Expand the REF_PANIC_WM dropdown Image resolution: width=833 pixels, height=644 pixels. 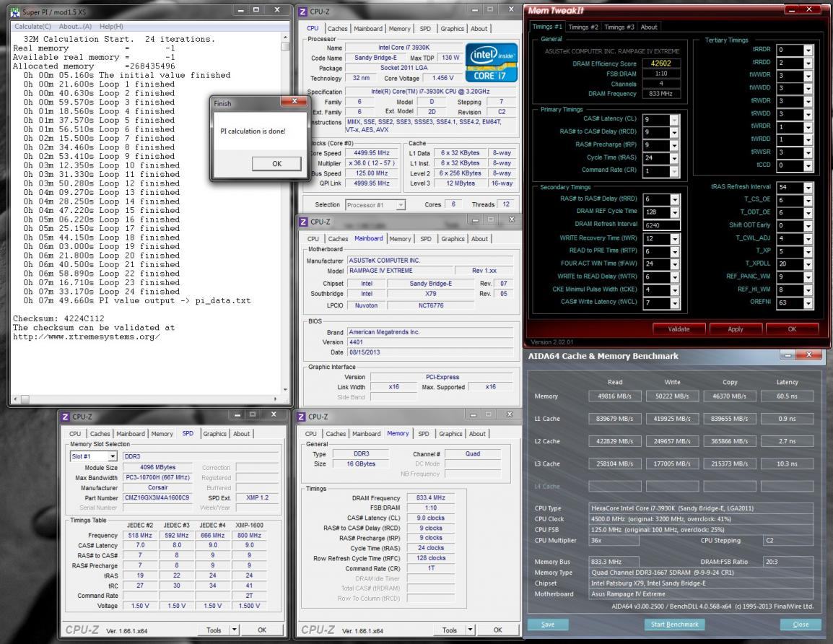[x=808, y=277]
